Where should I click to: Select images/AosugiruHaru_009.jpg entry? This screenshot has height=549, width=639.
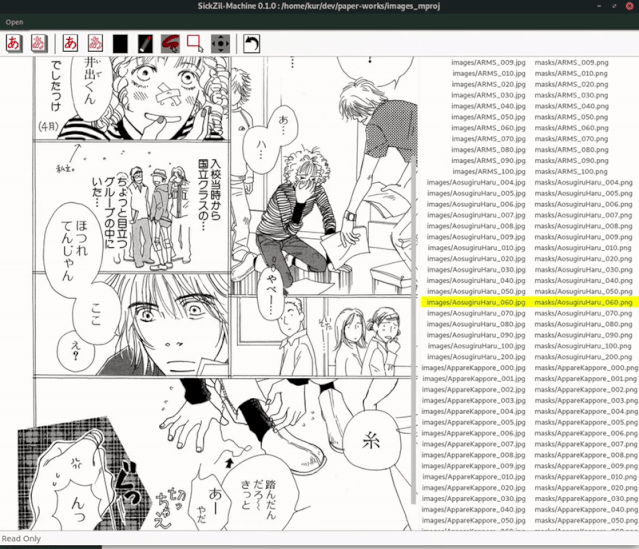pos(476,237)
